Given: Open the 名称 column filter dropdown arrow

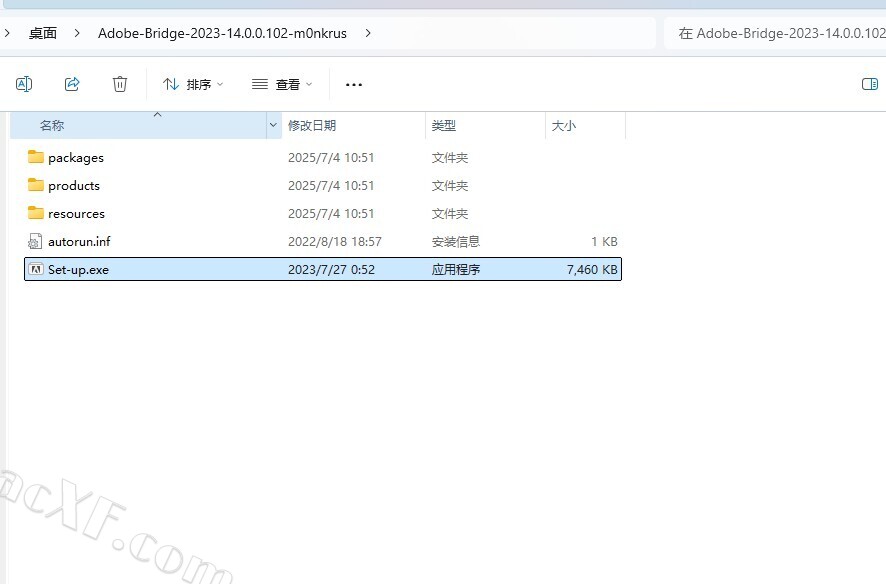Looking at the screenshot, I should pyautogui.click(x=273, y=125).
